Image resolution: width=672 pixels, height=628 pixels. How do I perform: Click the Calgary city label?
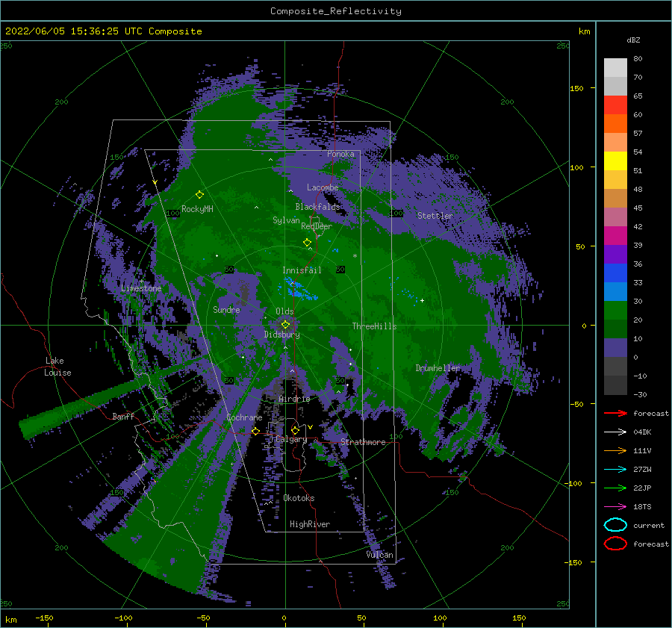point(291,439)
